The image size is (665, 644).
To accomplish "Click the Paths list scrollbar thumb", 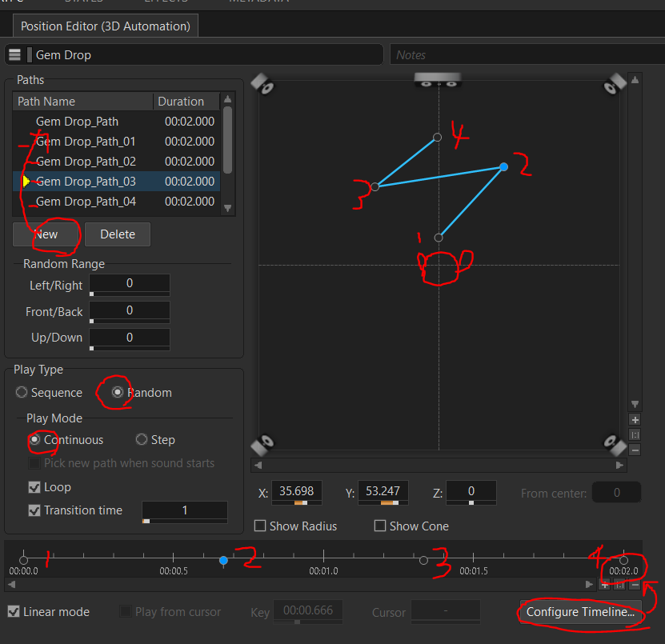I will 228,140.
